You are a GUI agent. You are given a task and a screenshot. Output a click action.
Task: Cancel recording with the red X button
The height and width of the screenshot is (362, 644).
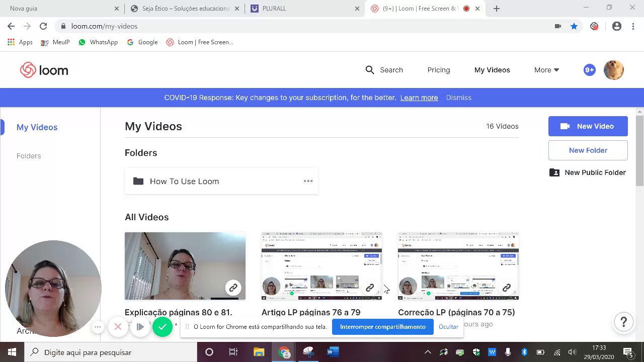[x=118, y=327]
